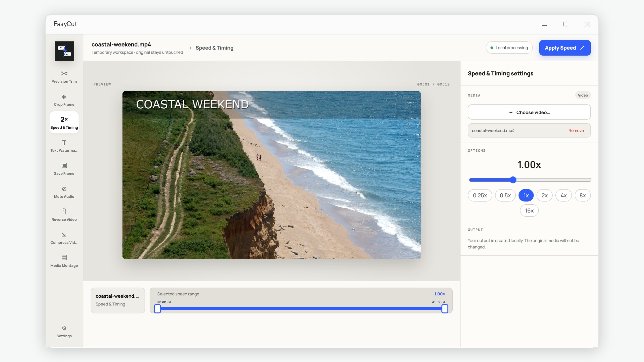Click the Local processing status pill
644x362 pixels.
click(x=509, y=48)
